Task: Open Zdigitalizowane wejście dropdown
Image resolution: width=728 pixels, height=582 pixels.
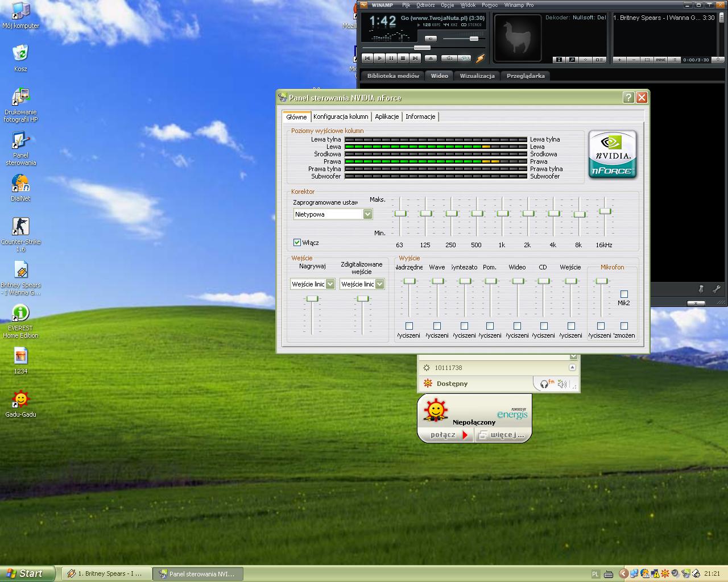Action: [x=362, y=284]
